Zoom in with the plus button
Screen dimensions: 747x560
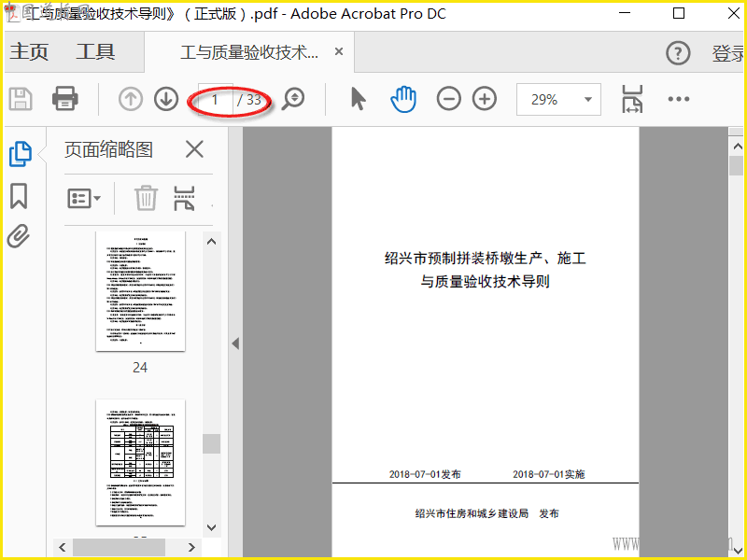pyautogui.click(x=485, y=99)
